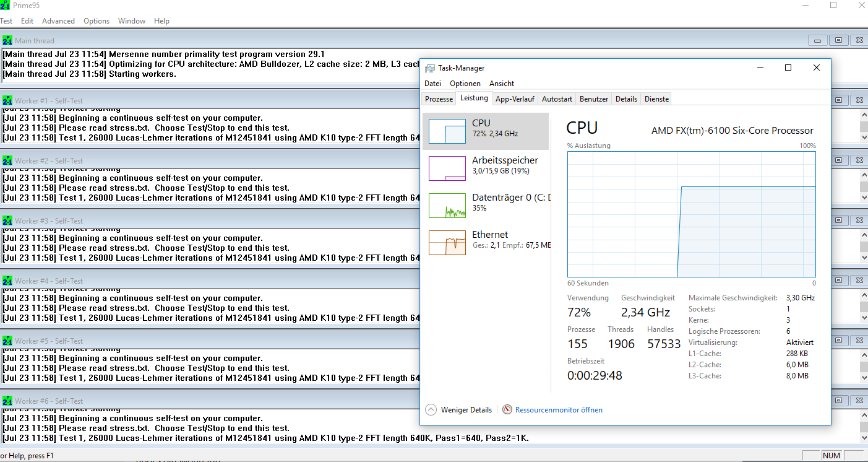
Task: Switch to the Benutzer tab
Action: click(x=594, y=99)
